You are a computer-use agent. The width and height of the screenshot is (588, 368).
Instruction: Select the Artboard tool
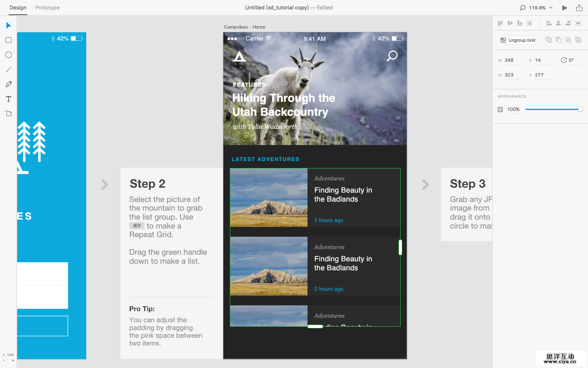click(9, 113)
